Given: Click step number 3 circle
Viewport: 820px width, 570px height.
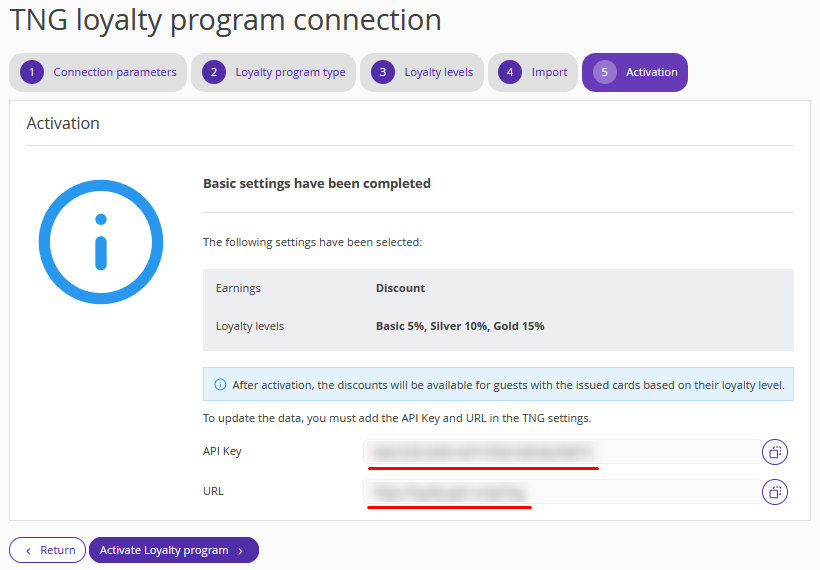Looking at the screenshot, I should pos(383,72).
